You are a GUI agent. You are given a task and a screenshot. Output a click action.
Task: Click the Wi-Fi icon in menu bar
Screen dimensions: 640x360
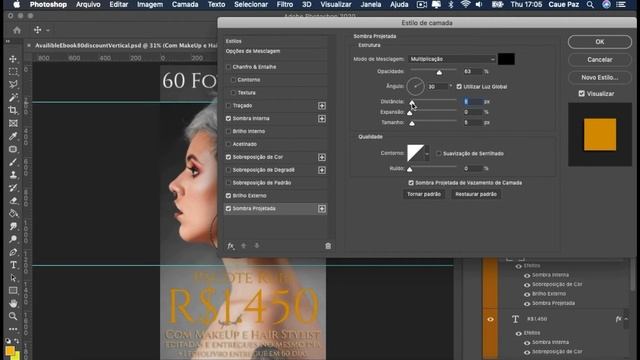point(465,4)
